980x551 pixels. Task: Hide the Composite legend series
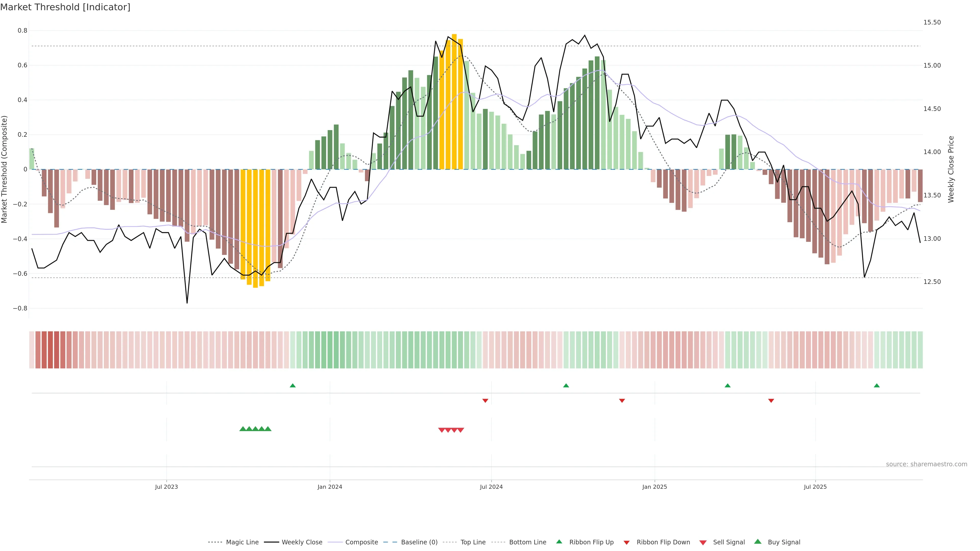tap(361, 542)
